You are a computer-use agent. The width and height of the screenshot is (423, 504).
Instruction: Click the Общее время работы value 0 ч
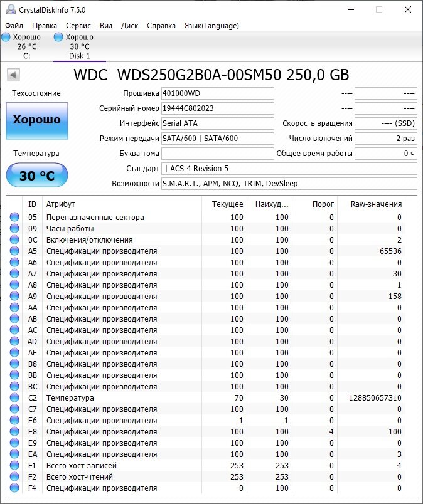386,154
